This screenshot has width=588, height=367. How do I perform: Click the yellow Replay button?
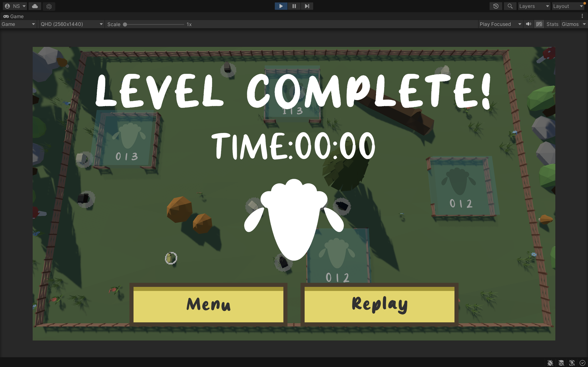click(379, 304)
